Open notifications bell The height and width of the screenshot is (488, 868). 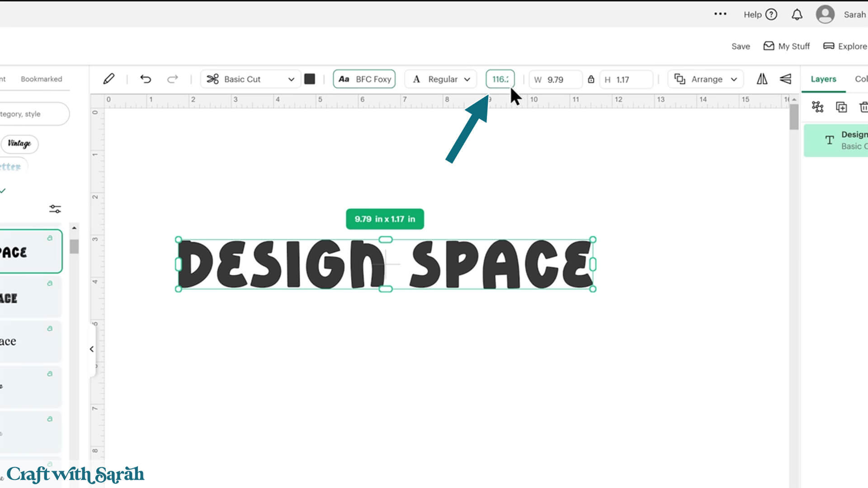(x=797, y=15)
